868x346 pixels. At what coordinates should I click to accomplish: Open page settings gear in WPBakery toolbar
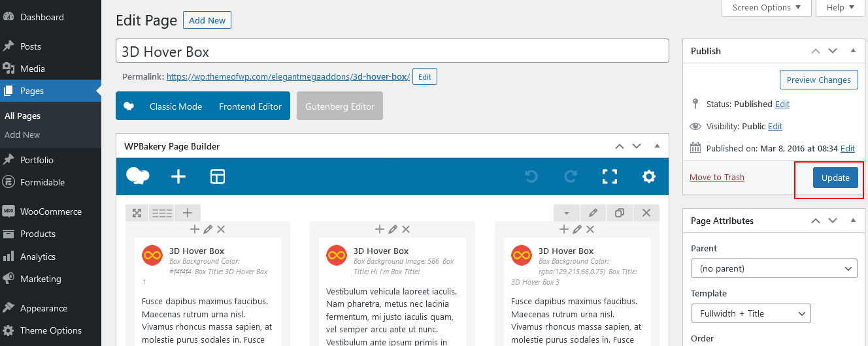click(x=648, y=176)
